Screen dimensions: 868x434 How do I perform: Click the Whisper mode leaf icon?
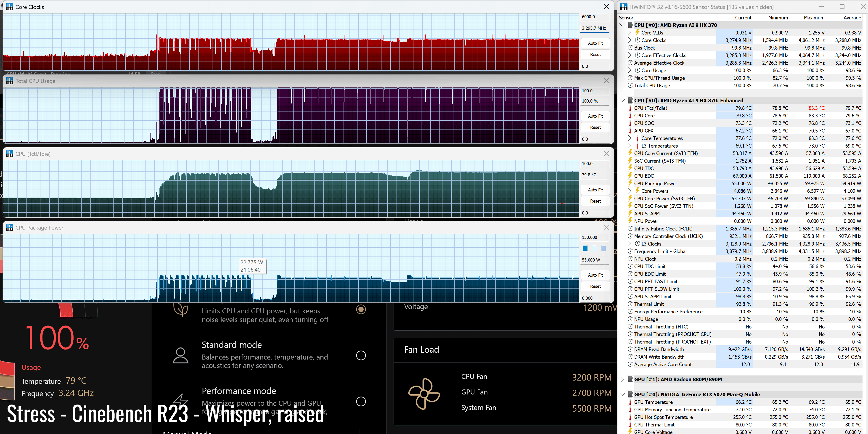(181, 310)
